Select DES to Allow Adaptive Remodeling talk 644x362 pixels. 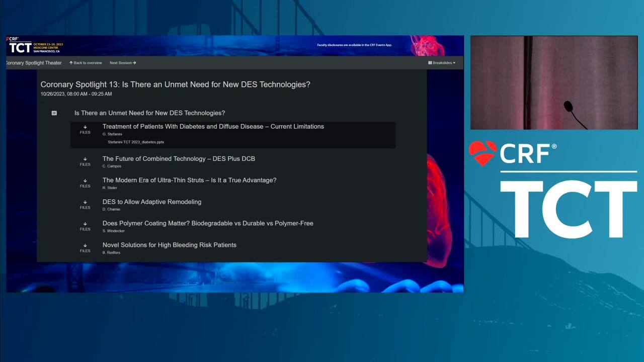point(152,202)
